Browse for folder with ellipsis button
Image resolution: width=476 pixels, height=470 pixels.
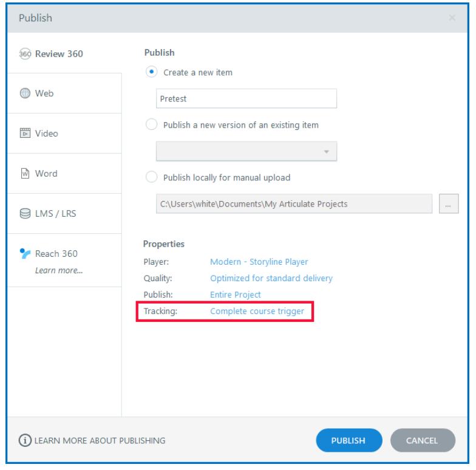[x=448, y=205]
